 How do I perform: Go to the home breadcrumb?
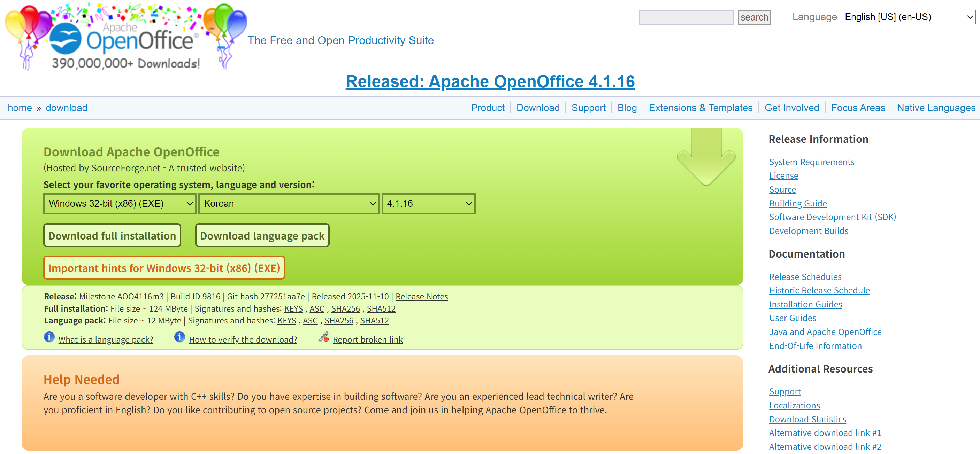[x=20, y=108]
